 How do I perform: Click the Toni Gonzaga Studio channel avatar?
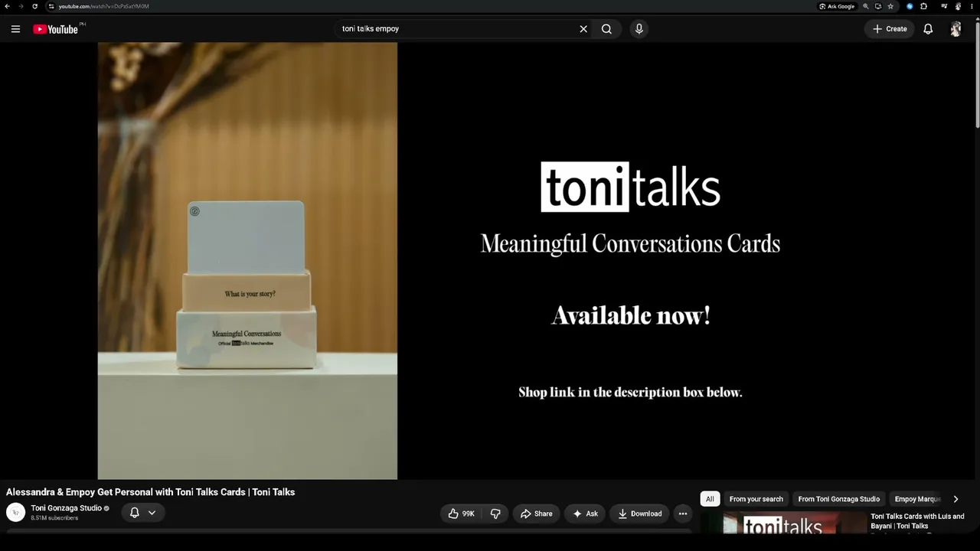tap(15, 512)
